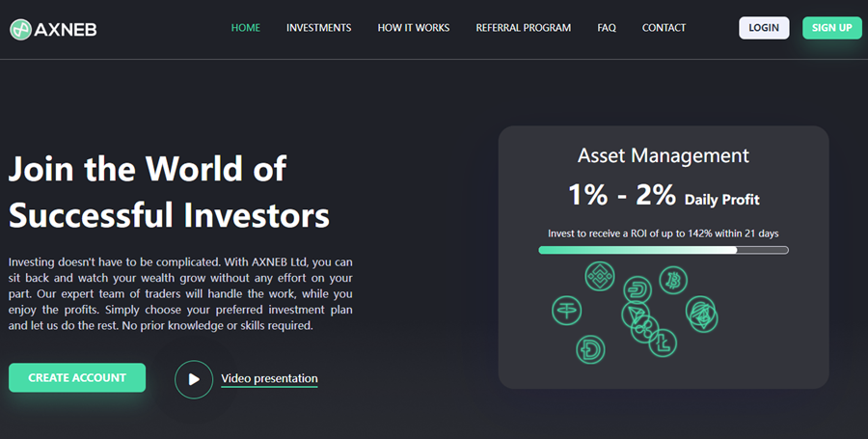Viewport: 868px width, 439px height.
Task: Open the FAQ menu item
Action: pos(607,28)
